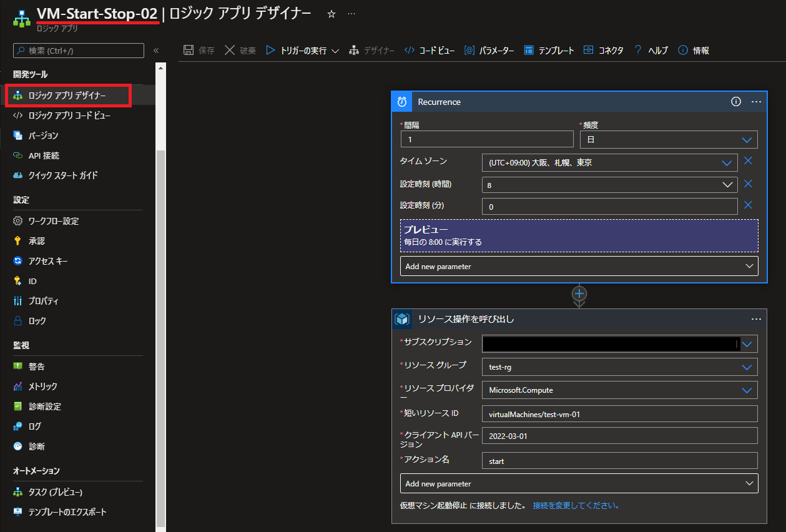
Task: Click the Recurrence info circle icon
Action: coord(736,102)
